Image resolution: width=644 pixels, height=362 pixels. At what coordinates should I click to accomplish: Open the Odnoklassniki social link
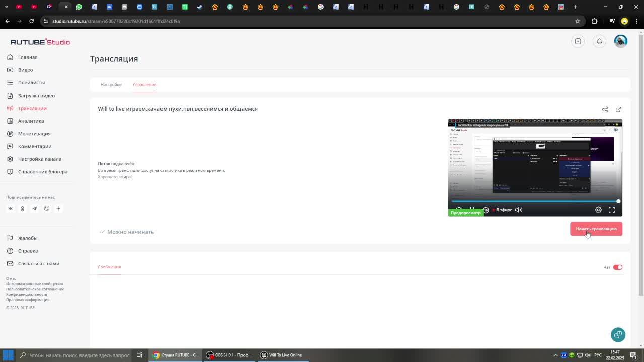(22, 208)
